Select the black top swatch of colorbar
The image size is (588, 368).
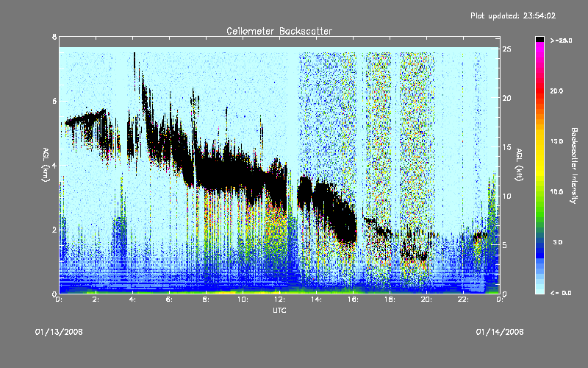pyautogui.click(x=539, y=39)
